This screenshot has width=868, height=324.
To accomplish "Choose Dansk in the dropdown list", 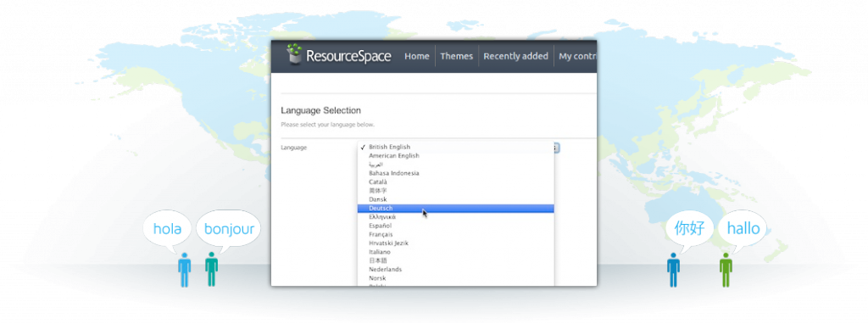I will pos(455,199).
